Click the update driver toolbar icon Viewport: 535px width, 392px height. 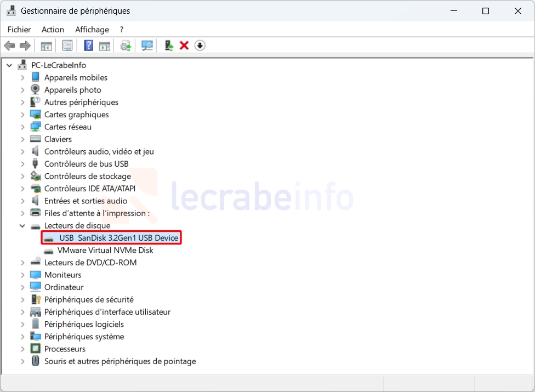click(x=126, y=46)
